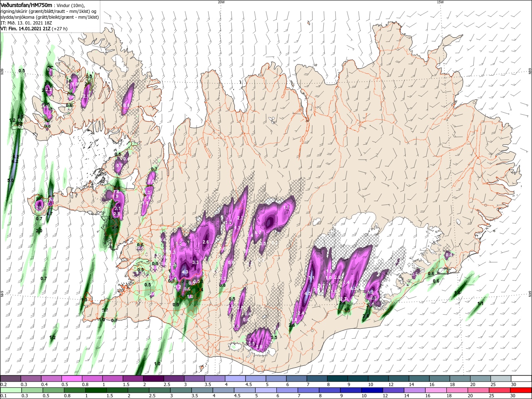Pick lower legend dark green swatch between 1 and 1.5
Image resolution: width=532 pixels, height=399 pixels.
coord(96,390)
